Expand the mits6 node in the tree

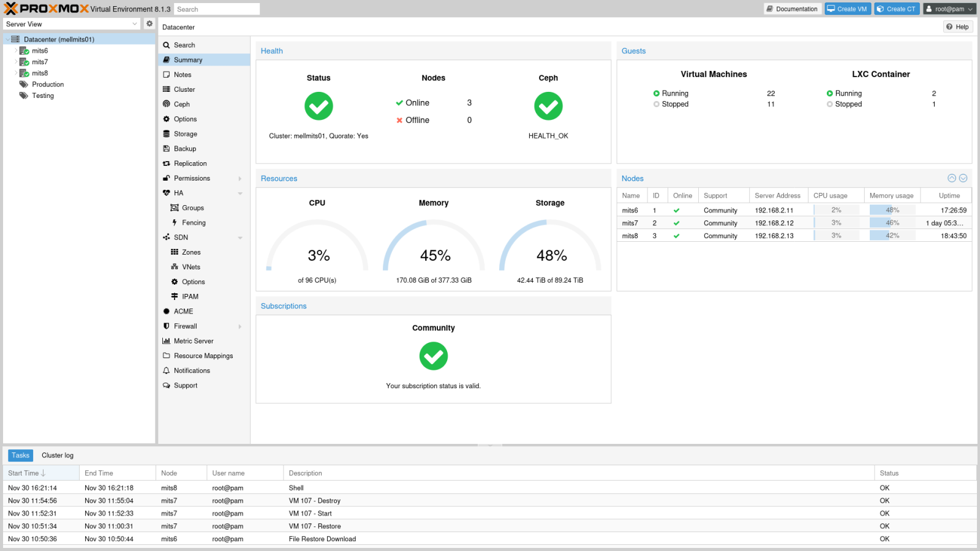(16, 50)
